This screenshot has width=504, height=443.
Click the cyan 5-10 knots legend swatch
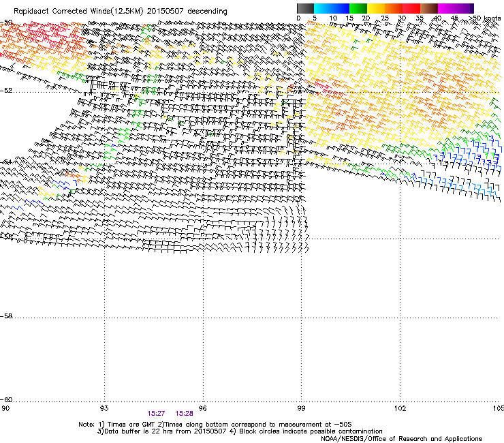[323, 8]
